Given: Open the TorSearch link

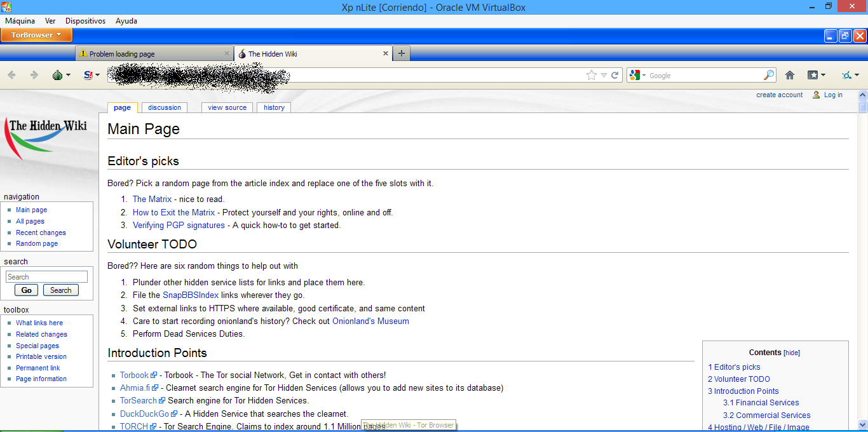Looking at the screenshot, I should point(142,400).
